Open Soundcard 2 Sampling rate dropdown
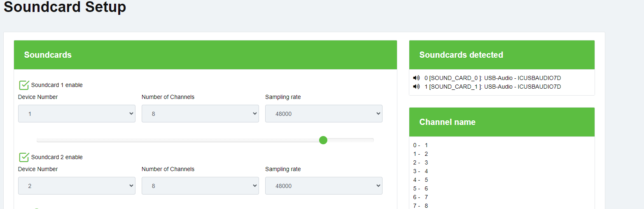The width and height of the screenshot is (644, 209). [324, 186]
